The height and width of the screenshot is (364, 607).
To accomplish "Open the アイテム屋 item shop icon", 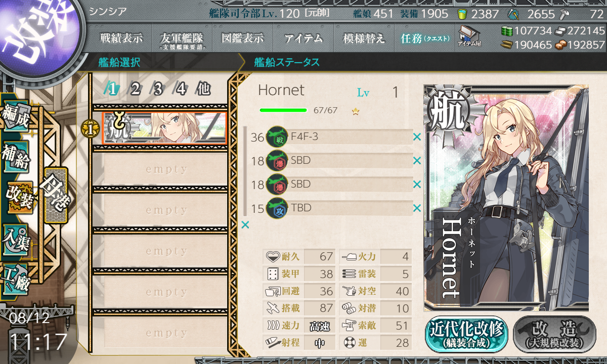I will click(469, 36).
